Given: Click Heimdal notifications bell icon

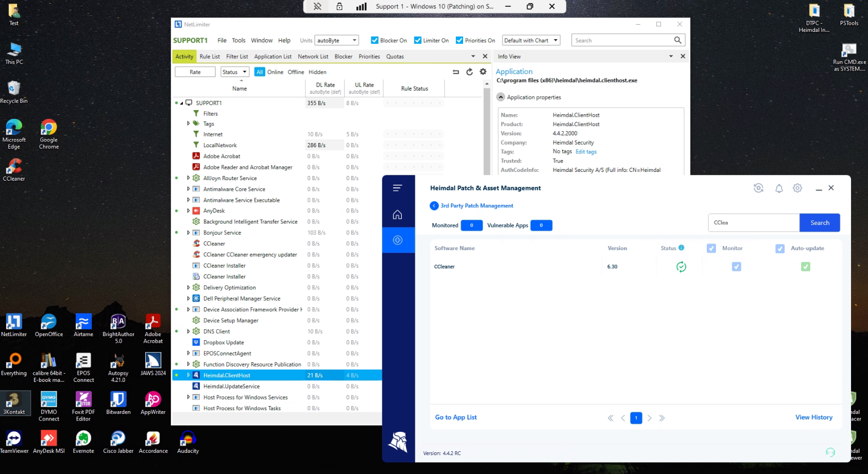Looking at the screenshot, I should pyautogui.click(x=779, y=188).
